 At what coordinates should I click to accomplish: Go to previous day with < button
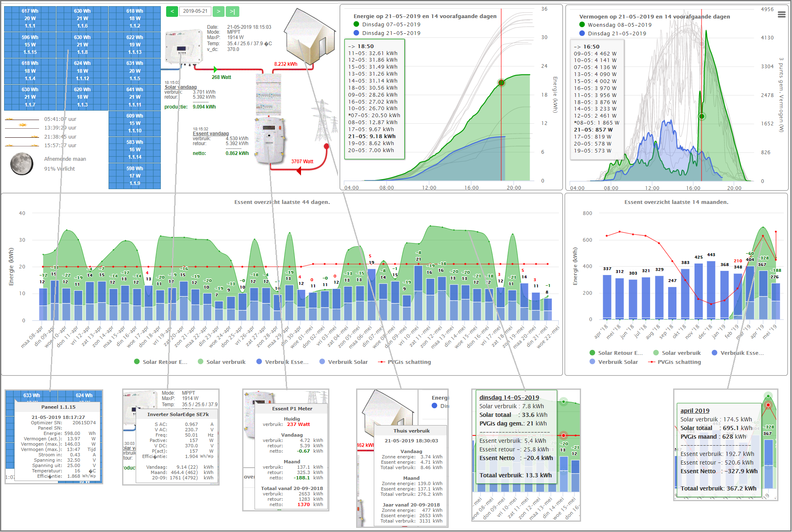172,12
